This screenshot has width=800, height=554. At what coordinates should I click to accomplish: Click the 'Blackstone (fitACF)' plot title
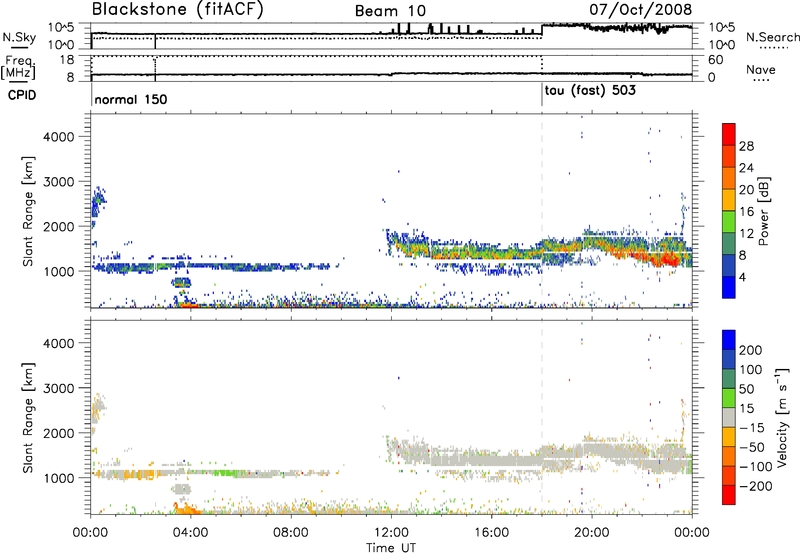coord(178,9)
